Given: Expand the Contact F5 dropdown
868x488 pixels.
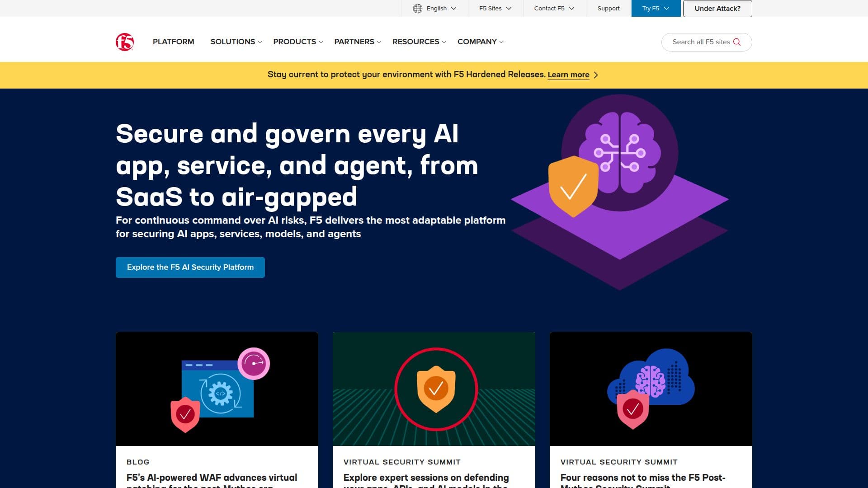Looking at the screenshot, I should pyautogui.click(x=555, y=9).
